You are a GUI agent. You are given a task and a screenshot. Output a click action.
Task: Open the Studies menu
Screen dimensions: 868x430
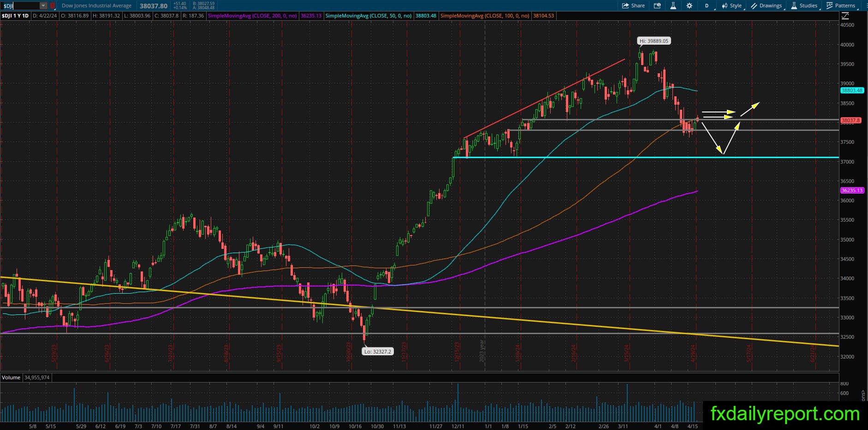coord(804,6)
